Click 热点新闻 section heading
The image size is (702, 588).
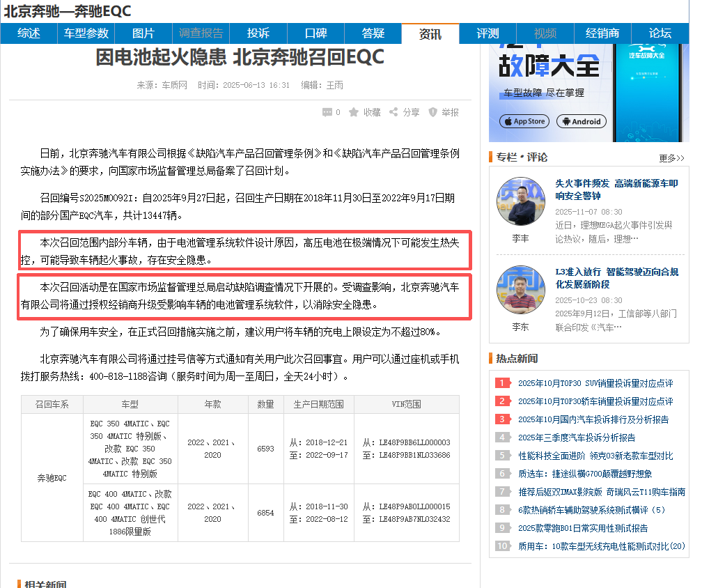(517, 359)
